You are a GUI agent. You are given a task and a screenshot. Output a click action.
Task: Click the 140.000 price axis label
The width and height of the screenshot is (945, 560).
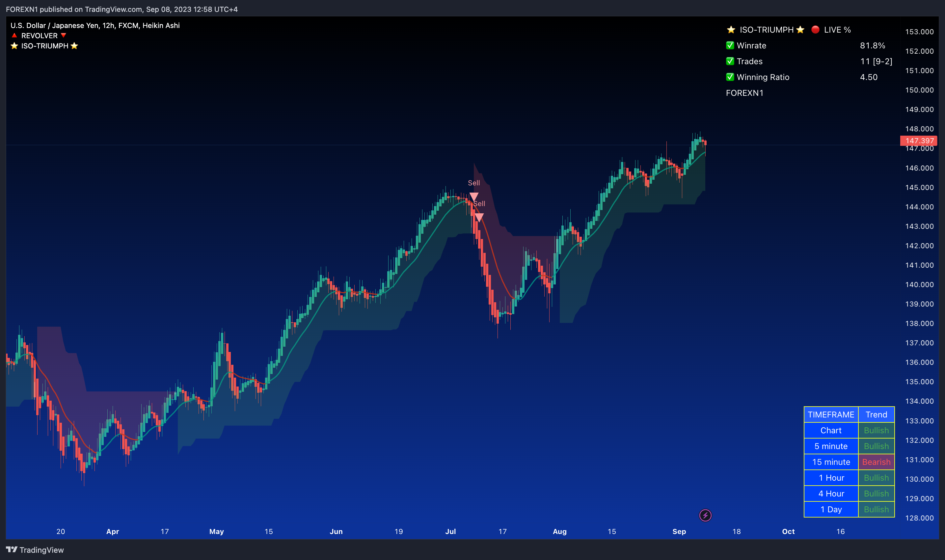pos(919,284)
